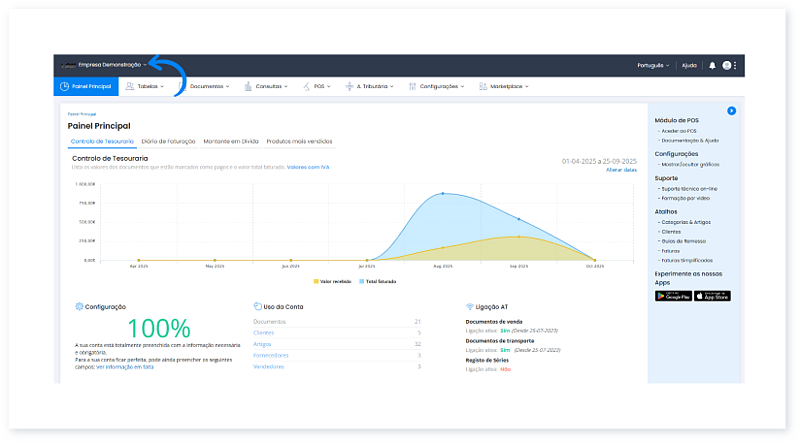This screenshot has height=443, width=800.
Task: Click the notifications bell icon
Action: pyautogui.click(x=712, y=65)
